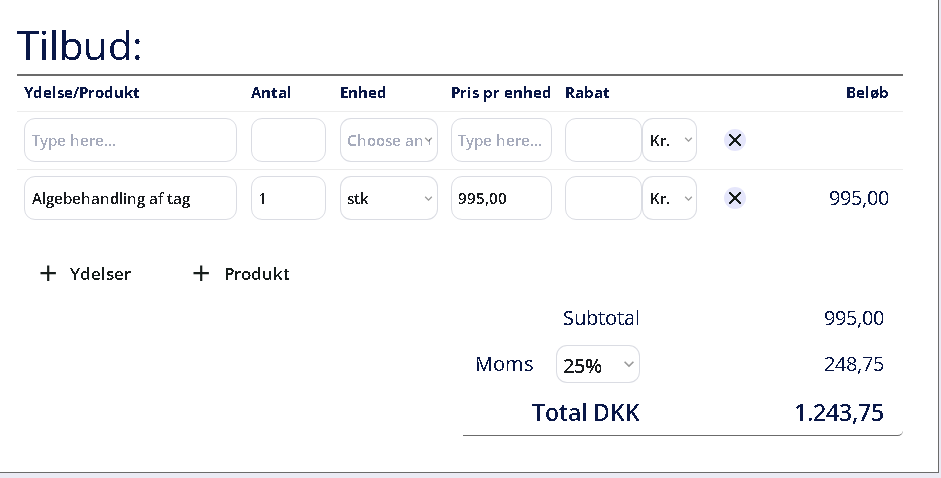Click the empty Antal field in first row
941x478 pixels.
pos(288,140)
